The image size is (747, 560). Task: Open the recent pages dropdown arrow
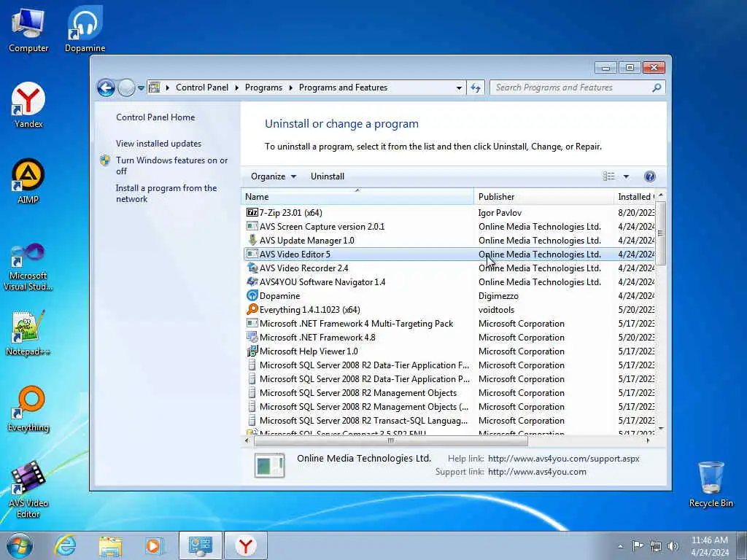[x=141, y=88]
